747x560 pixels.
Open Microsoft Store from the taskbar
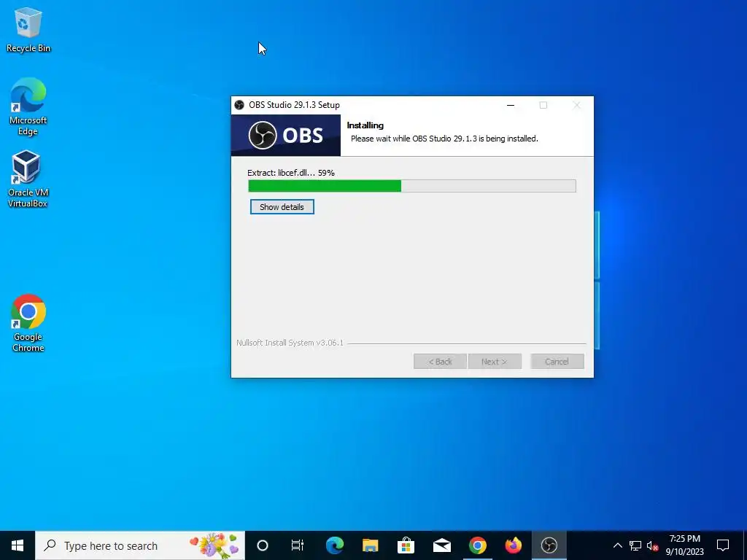[x=406, y=545]
